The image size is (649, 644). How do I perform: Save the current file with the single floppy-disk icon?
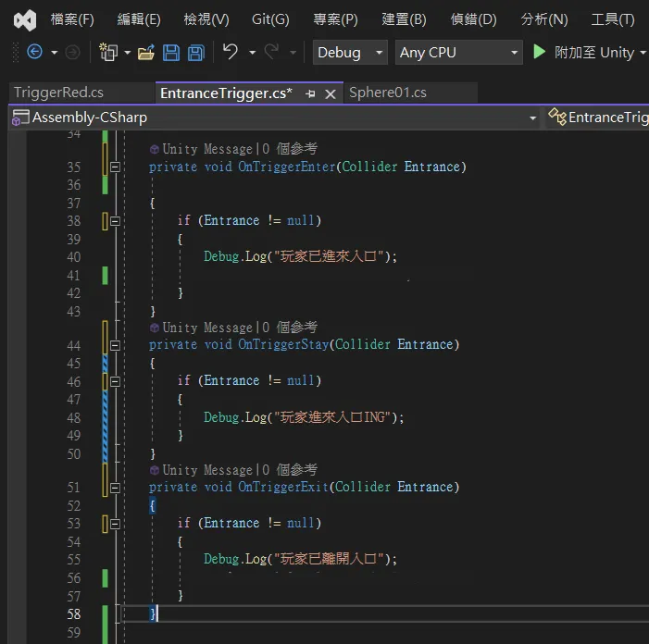click(171, 53)
